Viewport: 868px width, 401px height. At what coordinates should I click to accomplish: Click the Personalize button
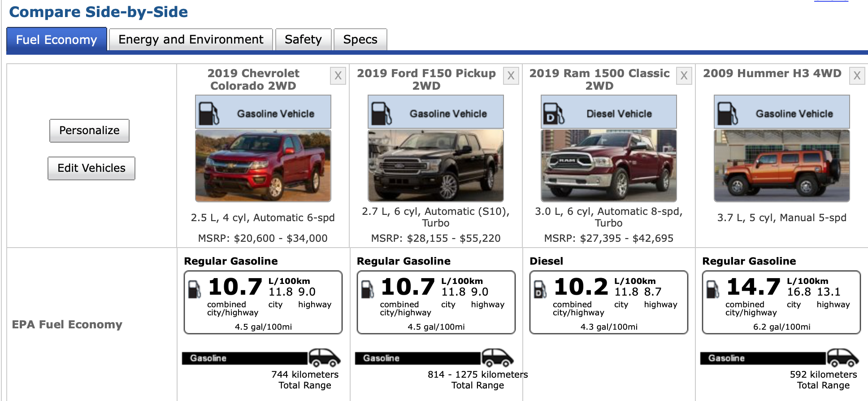click(89, 131)
